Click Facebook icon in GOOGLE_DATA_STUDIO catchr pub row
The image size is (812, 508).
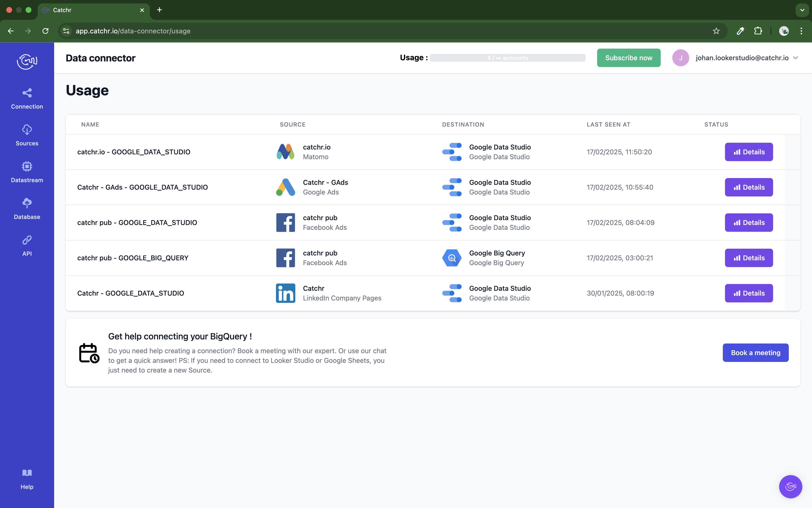click(x=286, y=222)
